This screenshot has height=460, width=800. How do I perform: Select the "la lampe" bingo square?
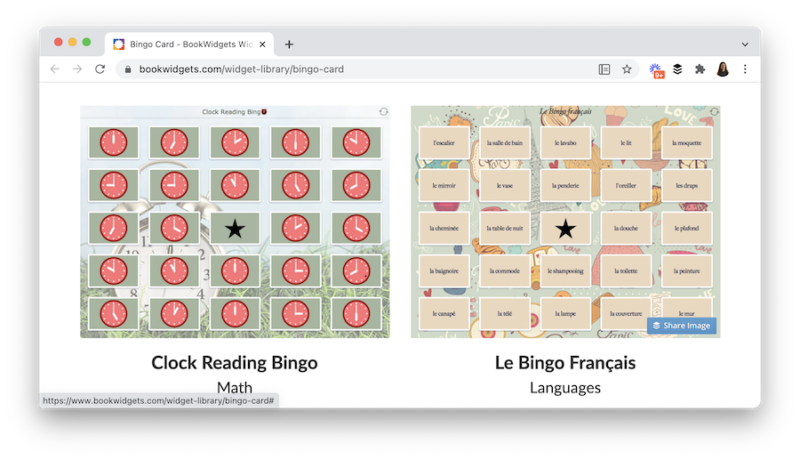click(x=565, y=314)
